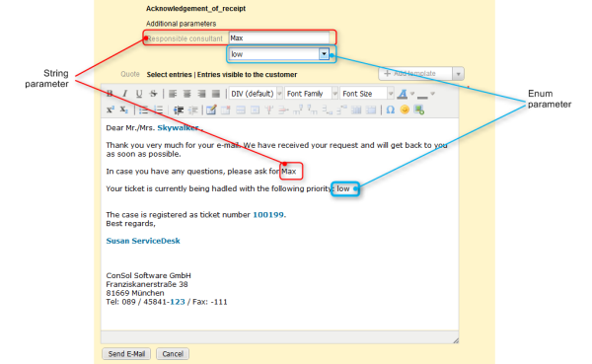Click the Send E-Mail button
This screenshot has height=364, width=592.
(x=126, y=354)
